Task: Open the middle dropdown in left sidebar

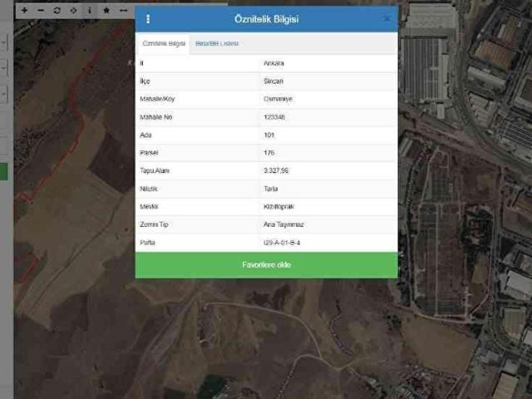Action: click(3, 66)
